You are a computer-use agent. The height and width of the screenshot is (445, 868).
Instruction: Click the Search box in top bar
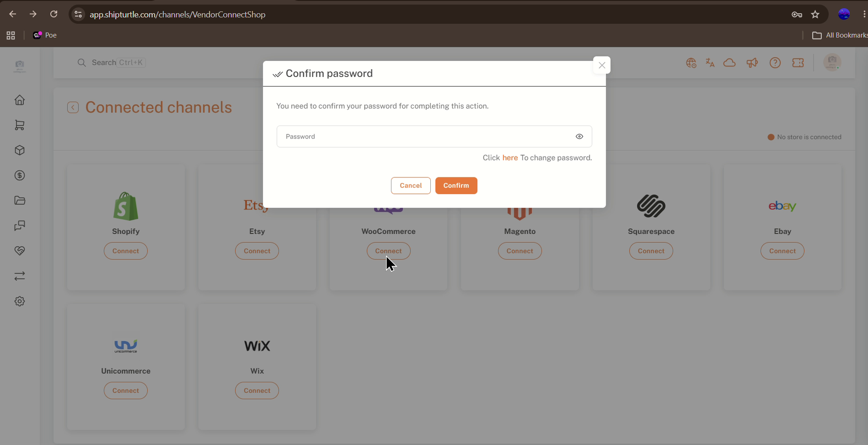click(112, 62)
